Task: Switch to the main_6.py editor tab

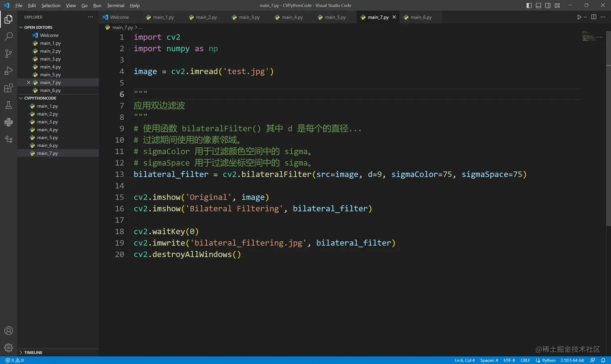Action: (x=421, y=17)
